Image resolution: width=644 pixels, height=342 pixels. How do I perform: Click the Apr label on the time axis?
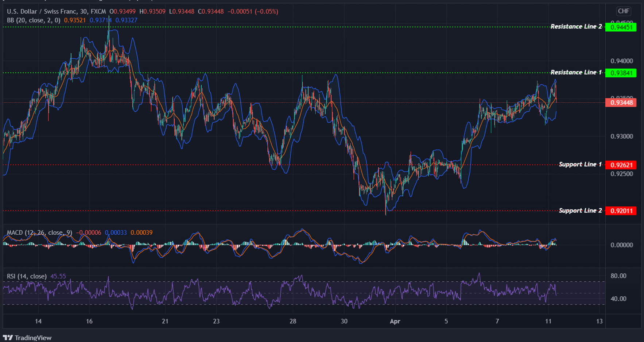tap(395, 322)
